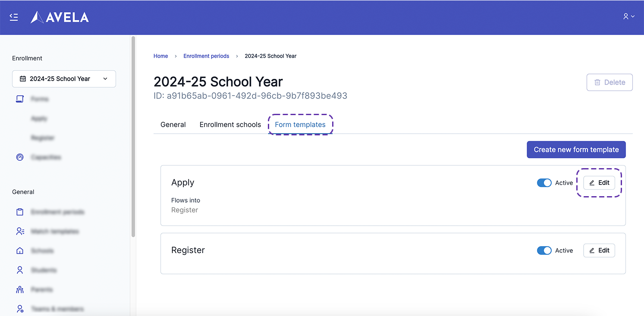Click the Forms laptop icon in sidebar
This screenshot has height=316, width=644.
pyautogui.click(x=20, y=99)
